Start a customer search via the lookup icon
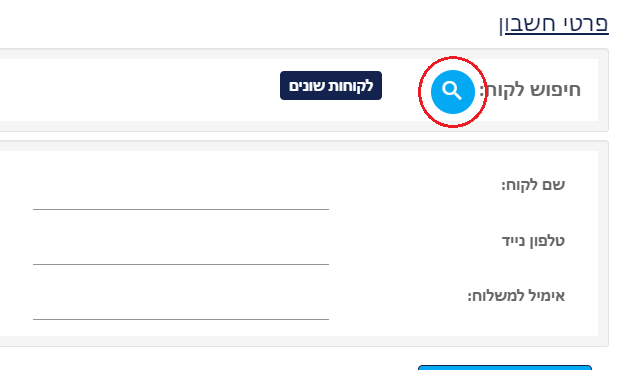 pos(452,92)
